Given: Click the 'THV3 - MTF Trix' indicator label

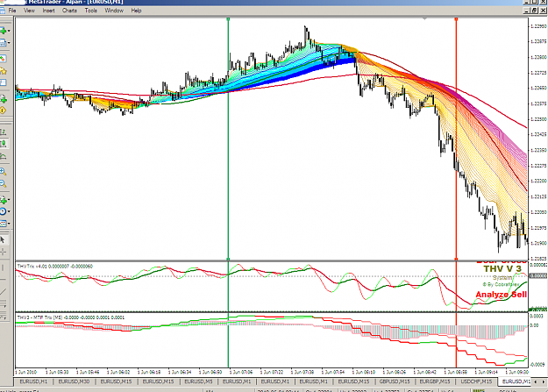Looking at the screenshot, I should coord(71,317).
